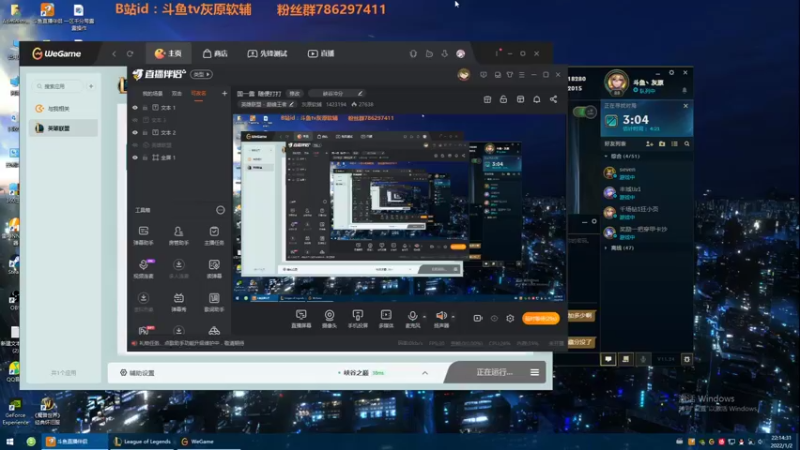Click the 类型 button next to 直播伴侣 logo

point(202,74)
